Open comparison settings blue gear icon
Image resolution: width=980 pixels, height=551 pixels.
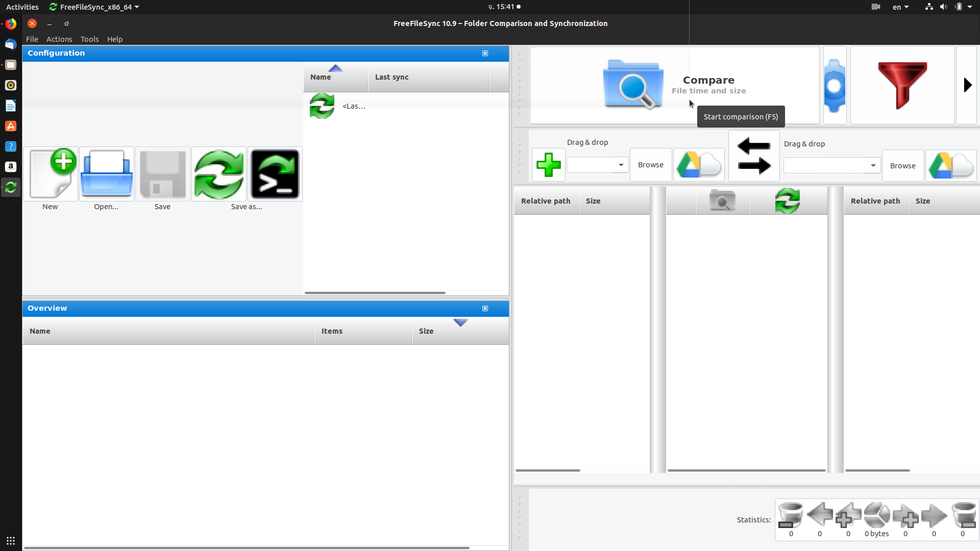pos(835,85)
